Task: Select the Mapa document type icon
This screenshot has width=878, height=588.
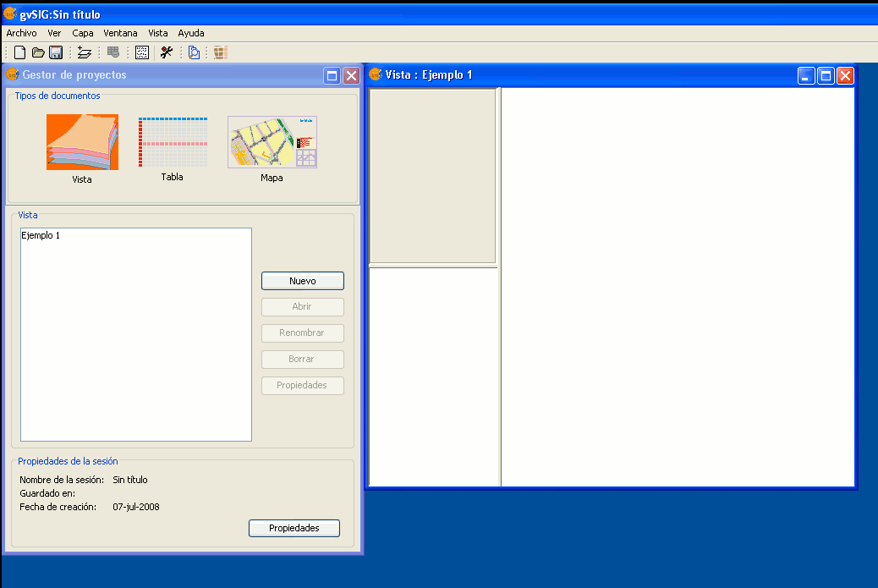Action: click(x=272, y=142)
